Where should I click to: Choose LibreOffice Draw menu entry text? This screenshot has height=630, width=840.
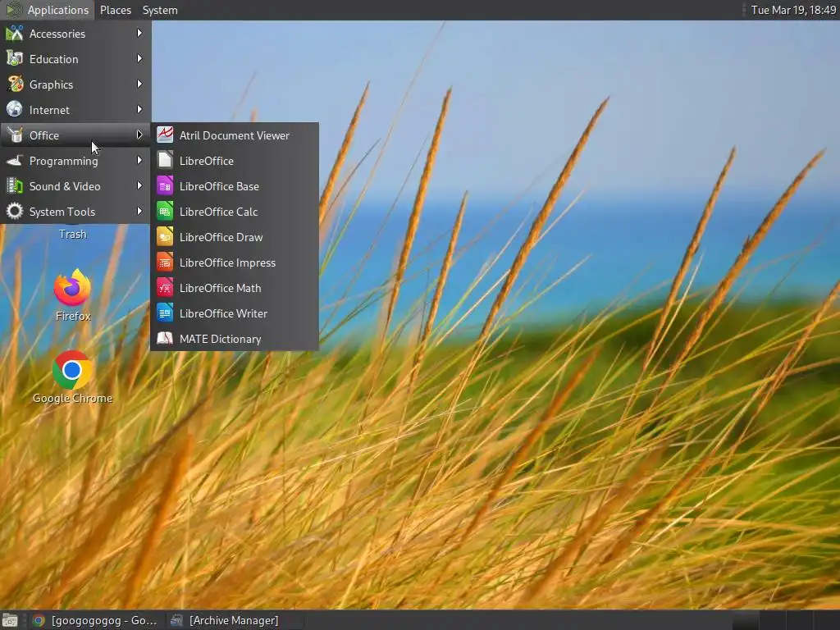pos(221,237)
